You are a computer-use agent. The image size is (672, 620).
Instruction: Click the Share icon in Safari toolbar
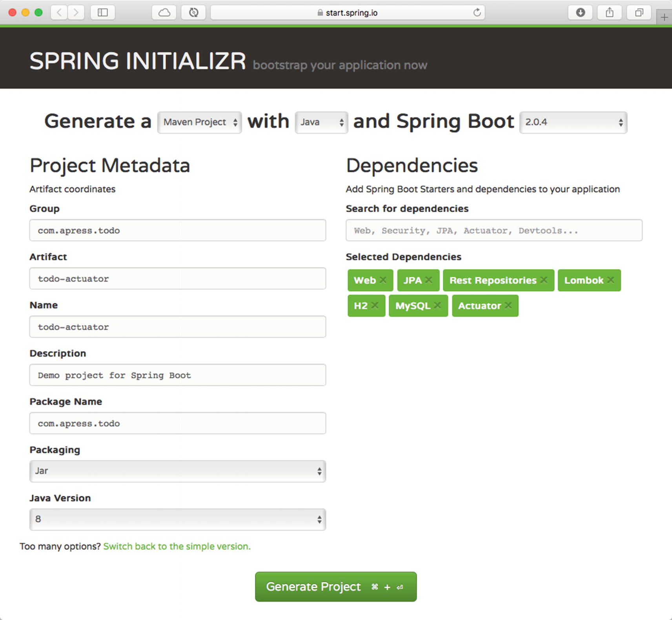(x=609, y=13)
